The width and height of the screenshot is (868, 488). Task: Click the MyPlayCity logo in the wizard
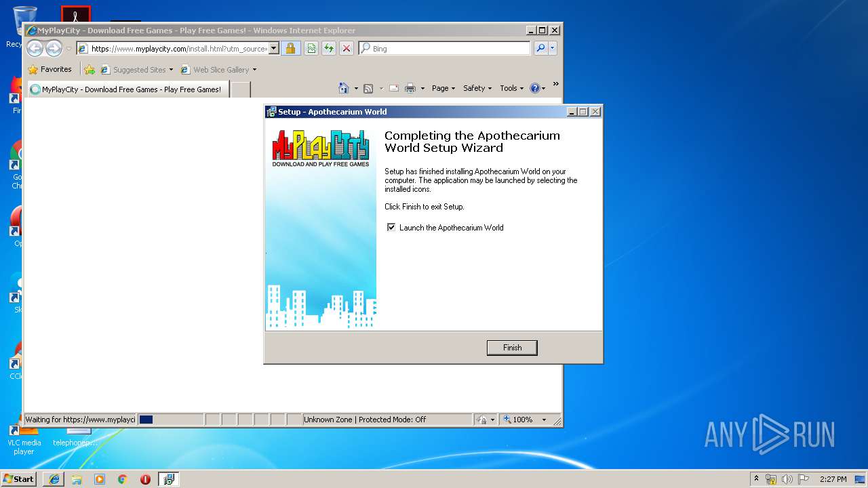321,148
